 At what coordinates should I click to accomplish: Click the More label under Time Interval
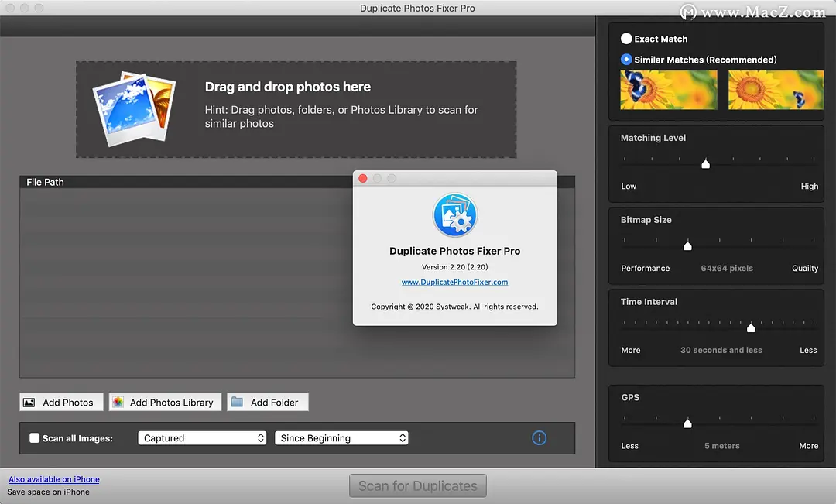click(x=631, y=350)
